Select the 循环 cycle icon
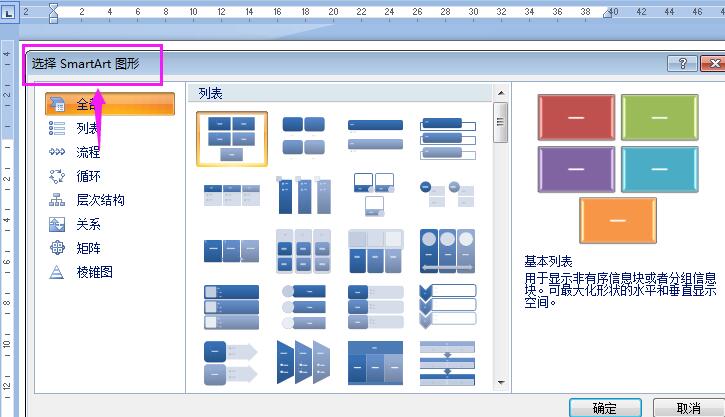 [x=57, y=176]
